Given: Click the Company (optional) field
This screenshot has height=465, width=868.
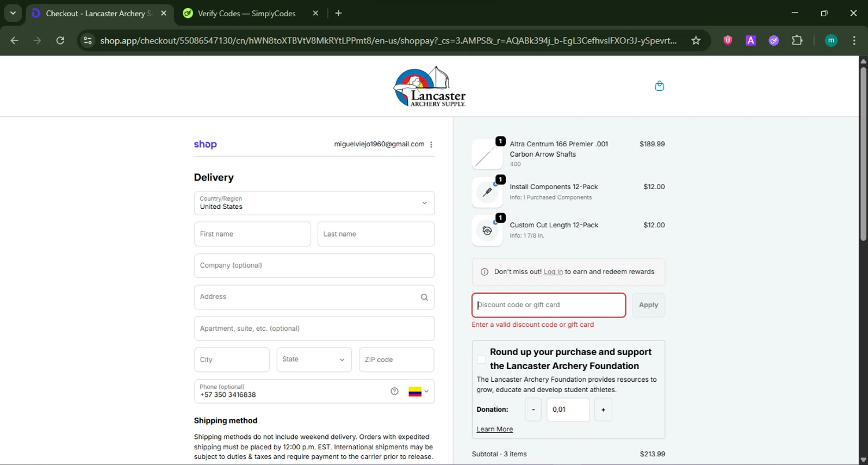Looking at the screenshot, I should [x=314, y=265].
